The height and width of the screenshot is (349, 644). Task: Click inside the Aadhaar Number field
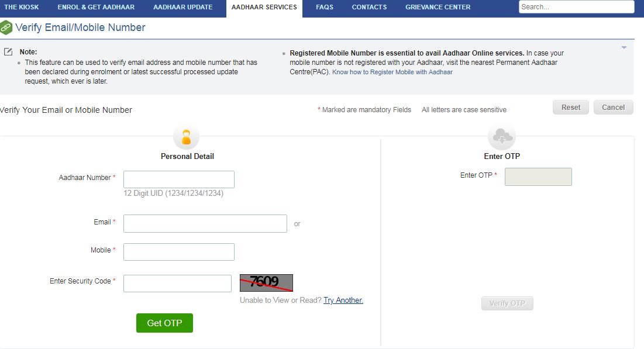(178, 179)
